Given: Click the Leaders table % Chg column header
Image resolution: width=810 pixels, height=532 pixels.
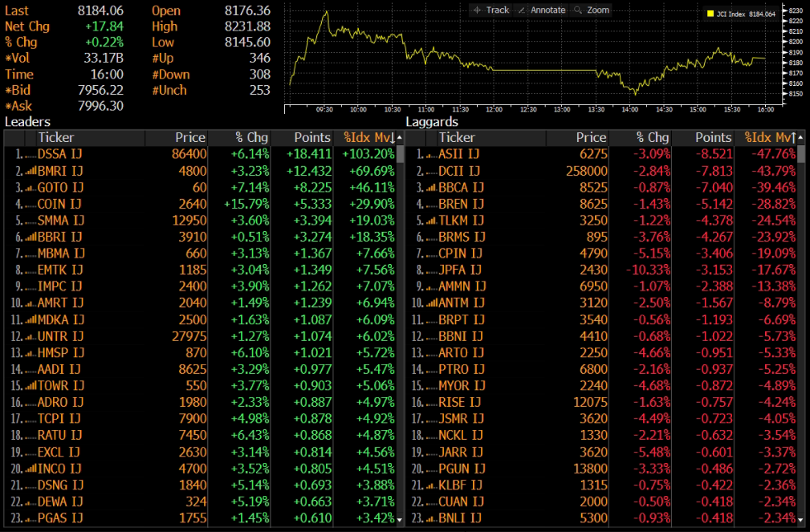Looking at the screenshot, I should point(250,138).
